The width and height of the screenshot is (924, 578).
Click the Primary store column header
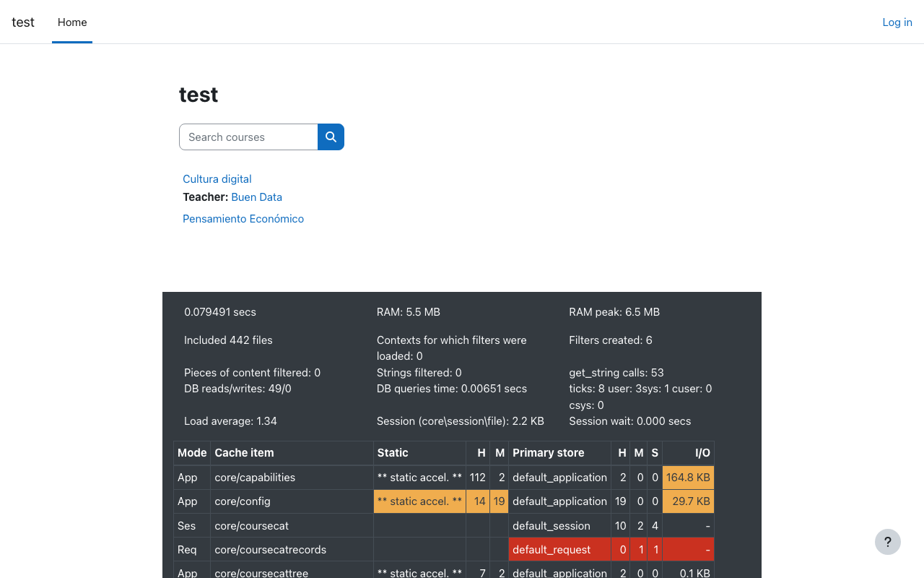[x=548, y=453]
